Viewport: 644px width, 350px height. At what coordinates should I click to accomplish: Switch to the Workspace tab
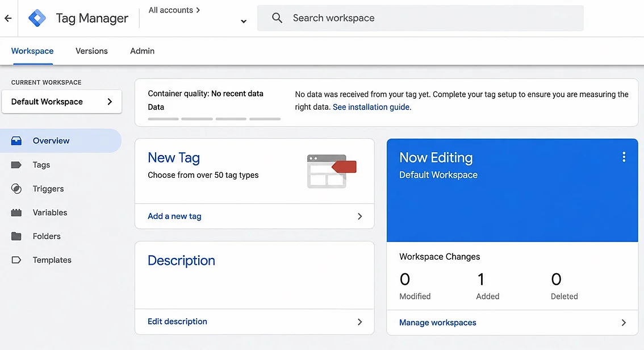coord(32,51)
